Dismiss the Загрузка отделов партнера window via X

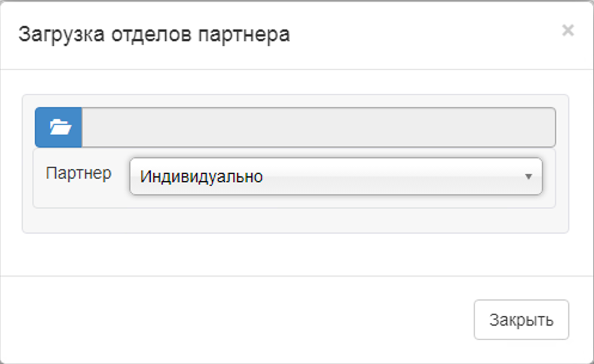point(568,30)
